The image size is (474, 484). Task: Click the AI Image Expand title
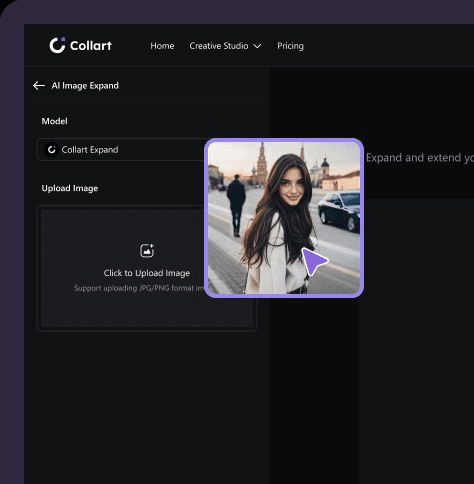(85, 86)
